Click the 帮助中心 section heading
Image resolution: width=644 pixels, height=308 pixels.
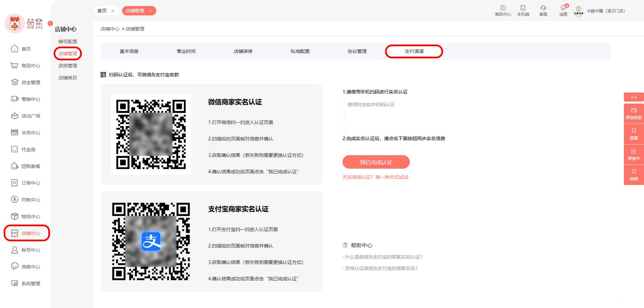(362, 245)
